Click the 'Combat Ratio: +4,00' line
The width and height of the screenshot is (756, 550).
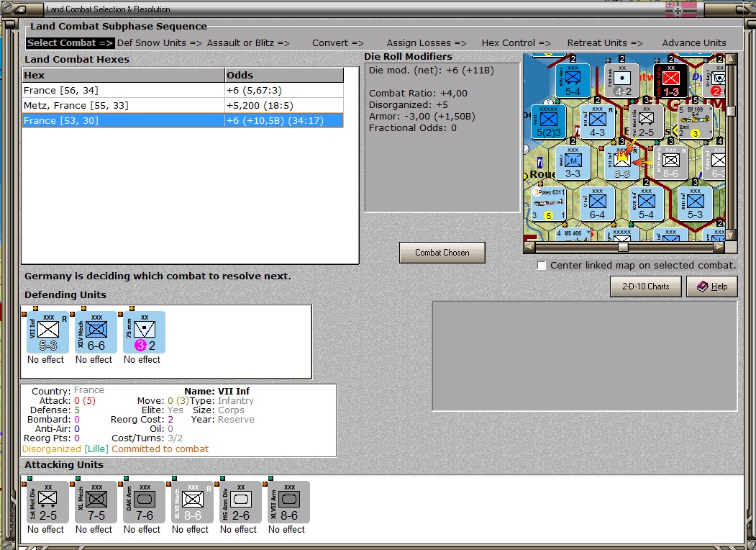418,94
